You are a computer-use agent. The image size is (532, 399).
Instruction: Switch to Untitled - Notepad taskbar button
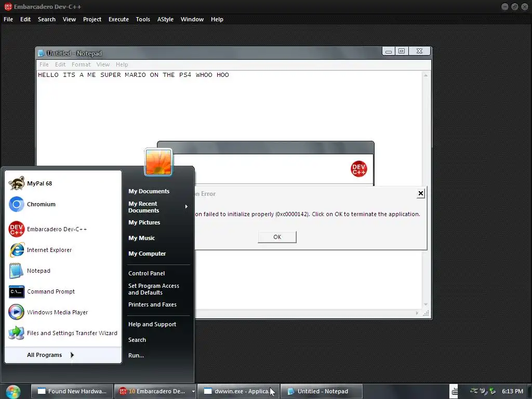coord(321,391)
